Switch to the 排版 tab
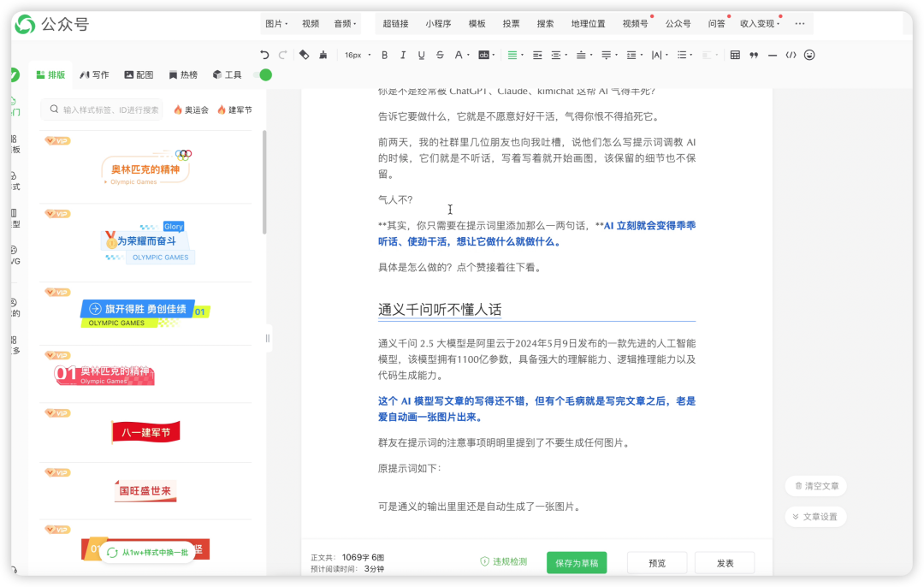 coord(50,74)
